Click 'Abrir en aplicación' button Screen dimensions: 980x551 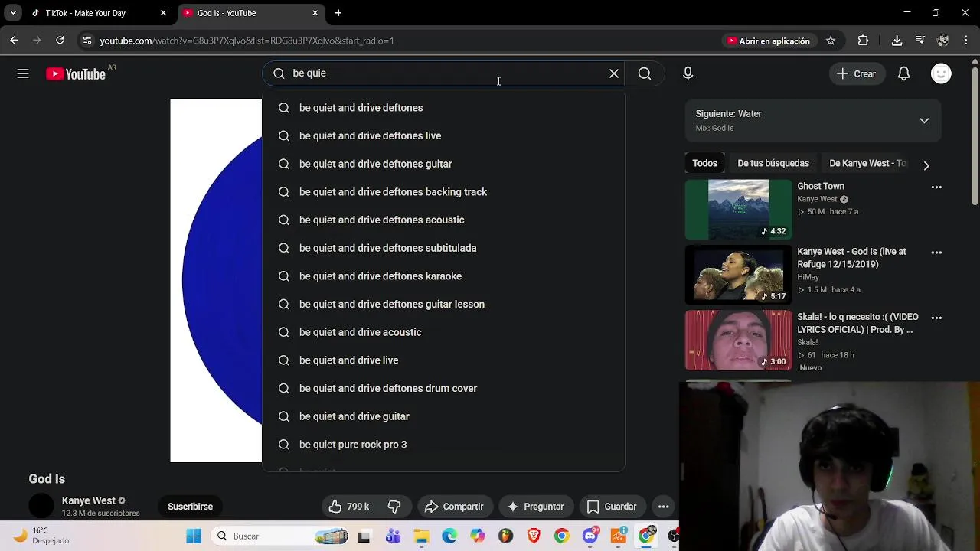tap(768, 41)
